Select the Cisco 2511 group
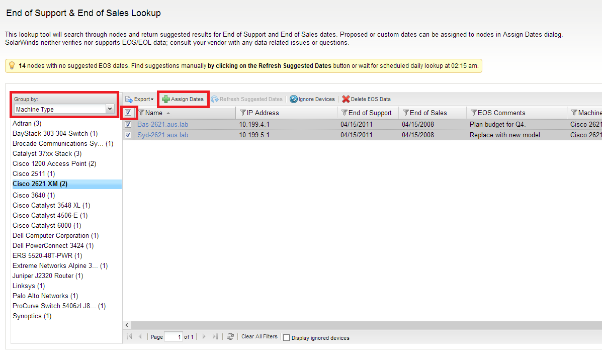Image resolution: width=602 pixels, height=364 pixels. (x=34, y=173)
